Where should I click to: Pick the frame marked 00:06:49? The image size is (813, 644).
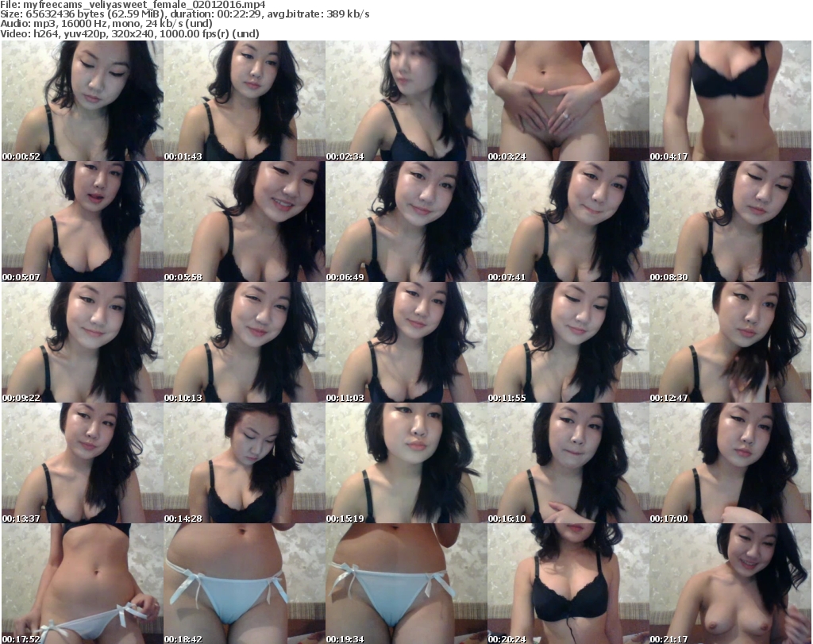pyautogui.click(x=406, y=222)
